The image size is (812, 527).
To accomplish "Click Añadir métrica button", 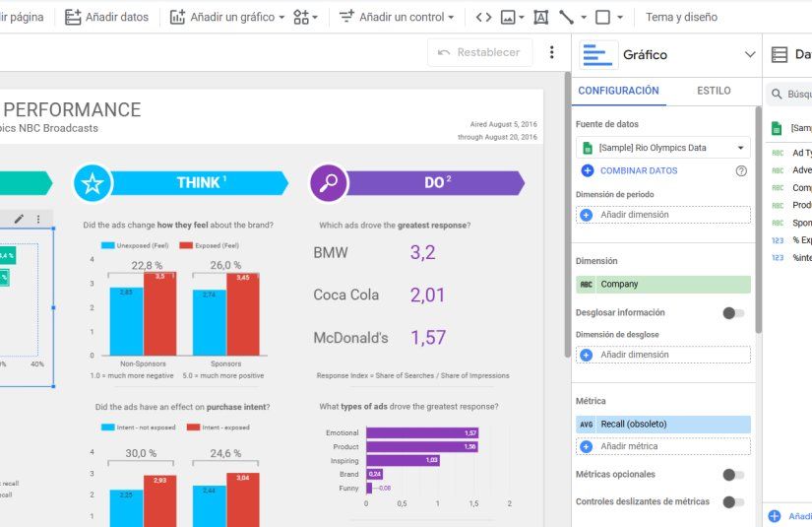I will (662, 446).
